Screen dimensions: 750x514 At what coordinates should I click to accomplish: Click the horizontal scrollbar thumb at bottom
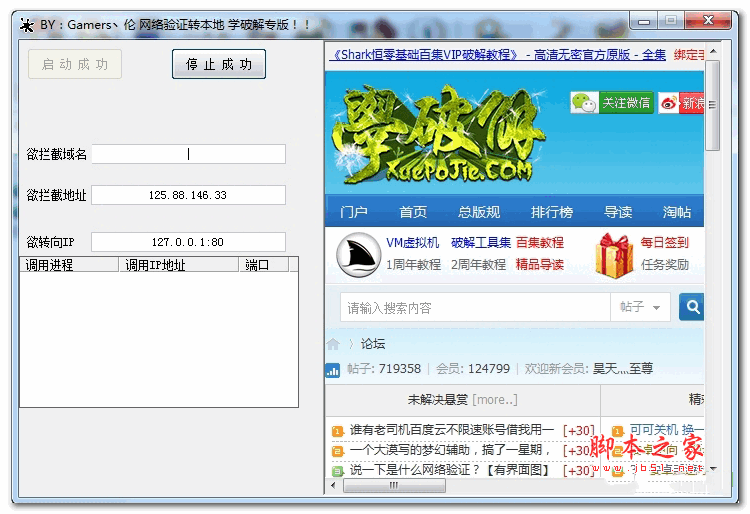[394, 486]
